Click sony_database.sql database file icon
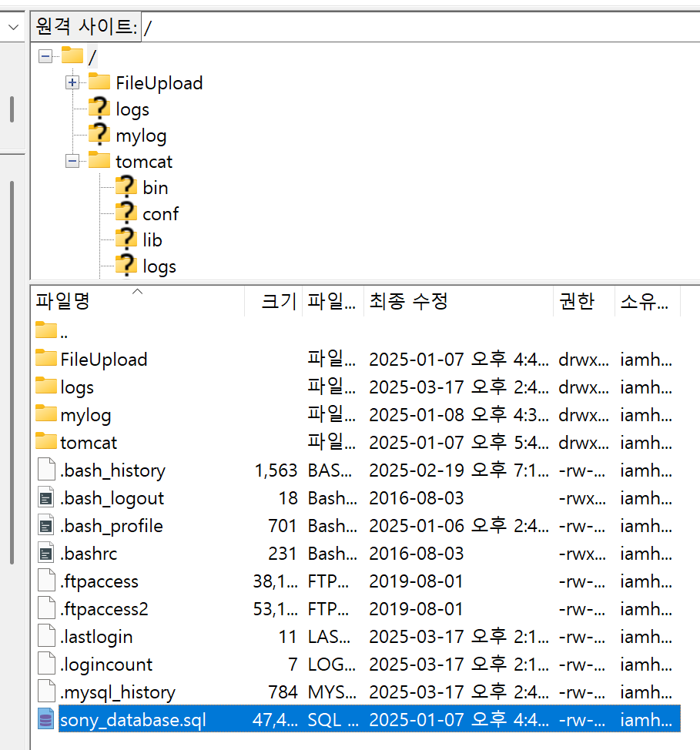Viewport: 700px width, 750px height. click(x=46, y=719)
